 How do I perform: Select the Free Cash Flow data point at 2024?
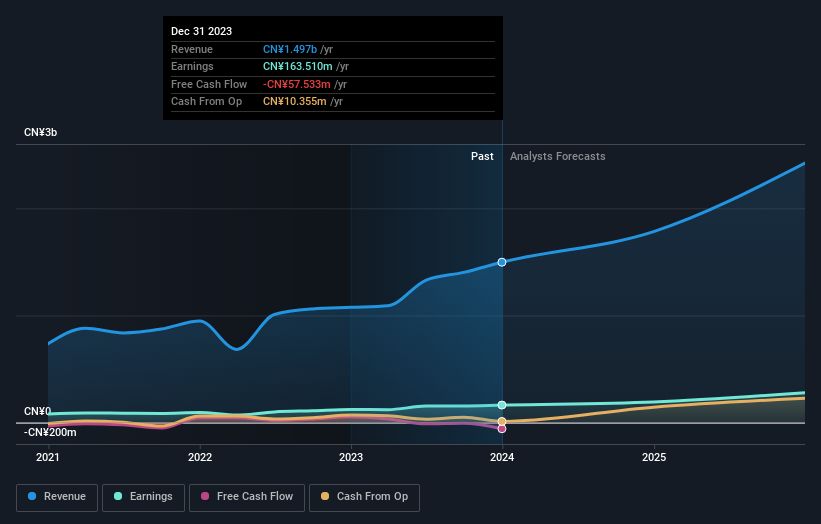(502, 429)
